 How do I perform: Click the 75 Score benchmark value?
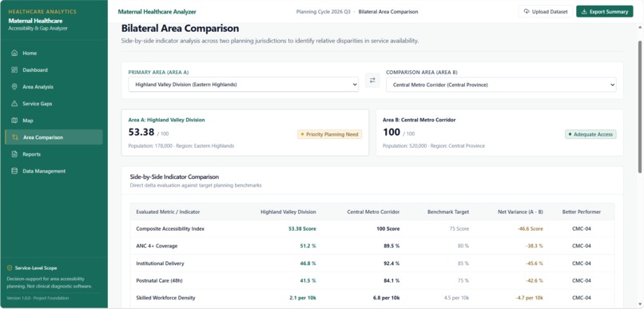pyautogui.click(x=459, y=228)
